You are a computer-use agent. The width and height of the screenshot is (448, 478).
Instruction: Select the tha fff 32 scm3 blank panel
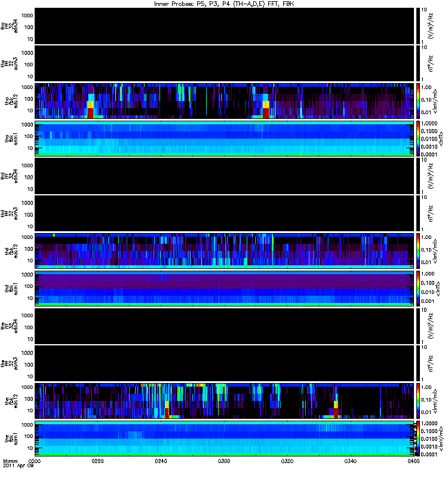point(225,64)
